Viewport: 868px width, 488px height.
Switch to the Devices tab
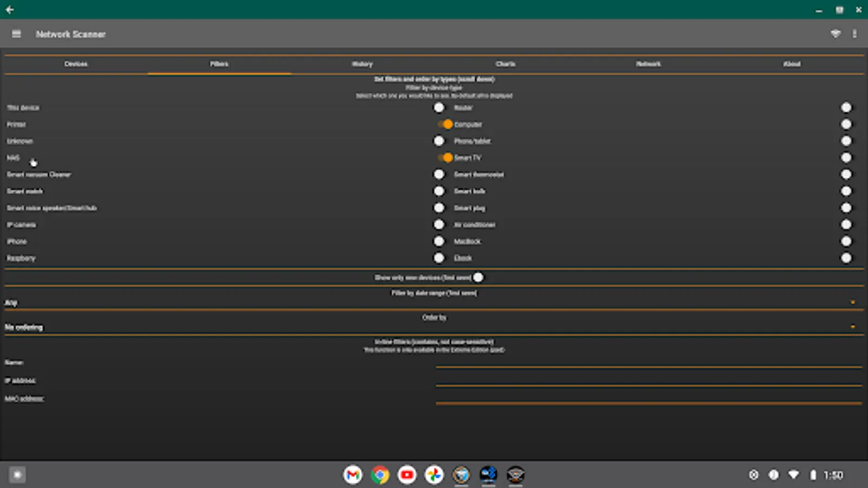pos(76,64)
